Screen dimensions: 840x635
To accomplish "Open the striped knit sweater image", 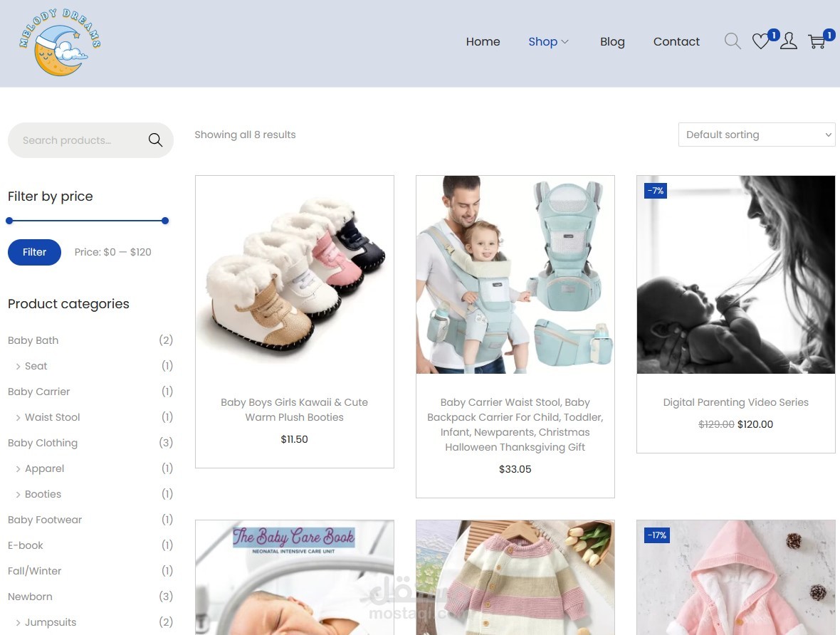I will pyautogui.click(x=515, y=577).
